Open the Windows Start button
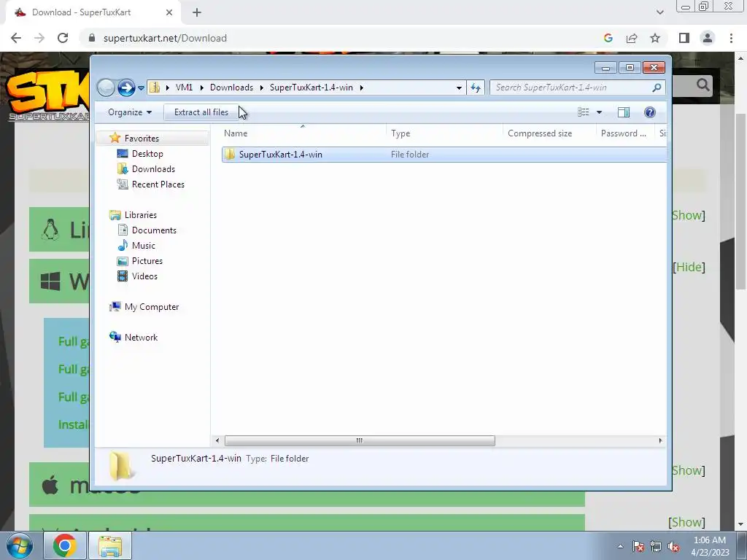Image resolution: width=747 pixels, height=560 pixels. (20, 545)
